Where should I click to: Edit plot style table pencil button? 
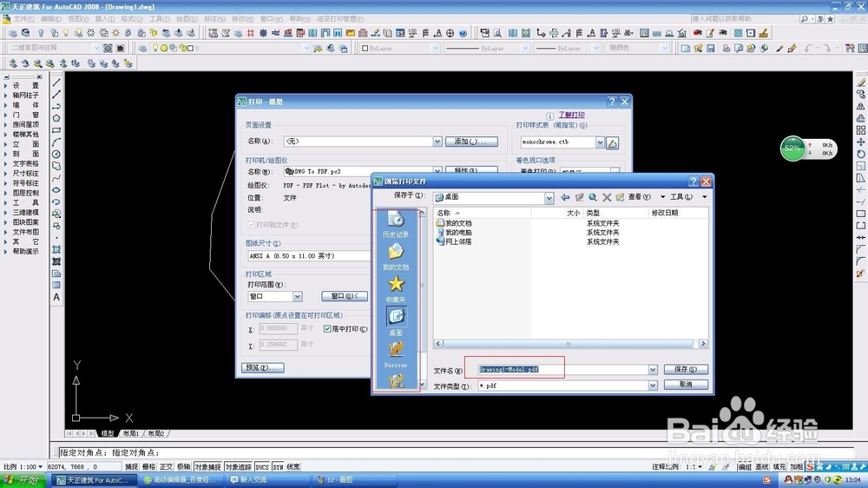point(612,143)
